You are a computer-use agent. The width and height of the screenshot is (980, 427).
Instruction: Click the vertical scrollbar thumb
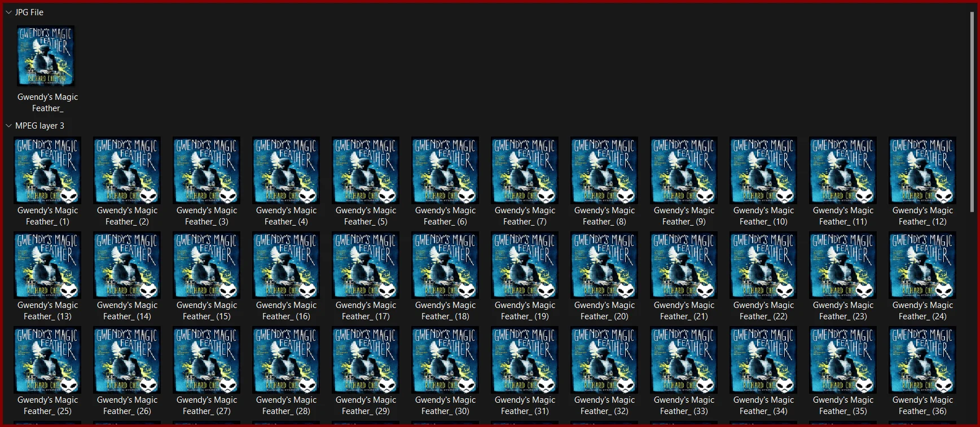click(x=972, y=112)
